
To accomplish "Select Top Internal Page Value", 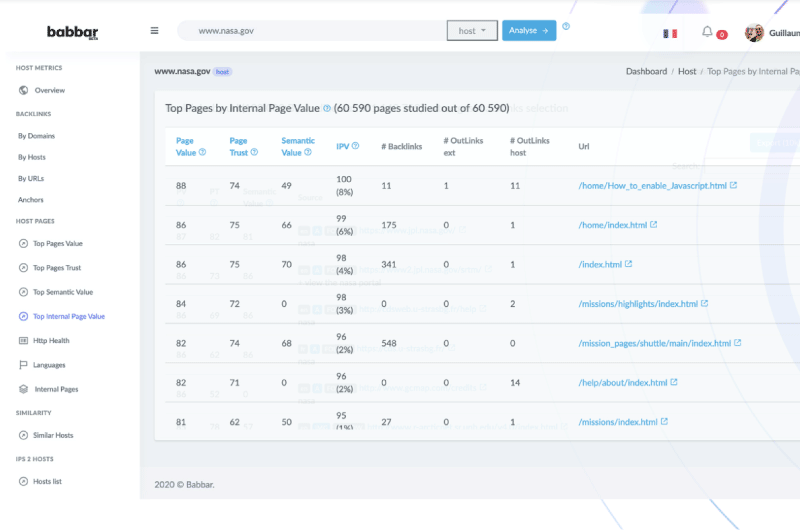I will (x=69, y=316).
